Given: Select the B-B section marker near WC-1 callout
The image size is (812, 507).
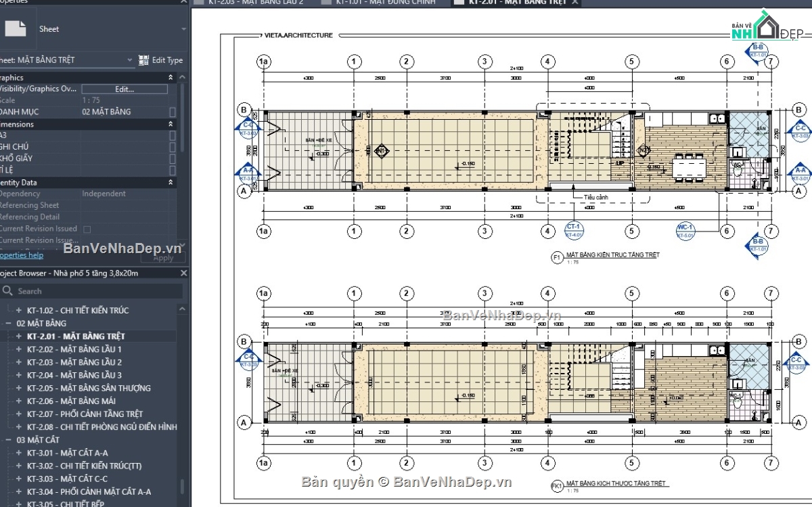Looking at the screenshot, I should (x=758, y=244).
